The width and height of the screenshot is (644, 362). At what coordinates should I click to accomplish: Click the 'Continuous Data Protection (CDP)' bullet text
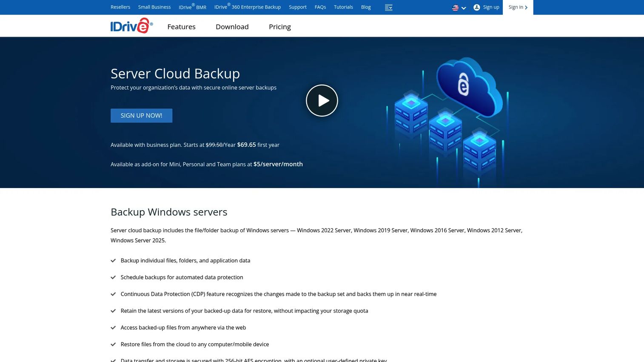pyautogui.click(x=279, y=294)
